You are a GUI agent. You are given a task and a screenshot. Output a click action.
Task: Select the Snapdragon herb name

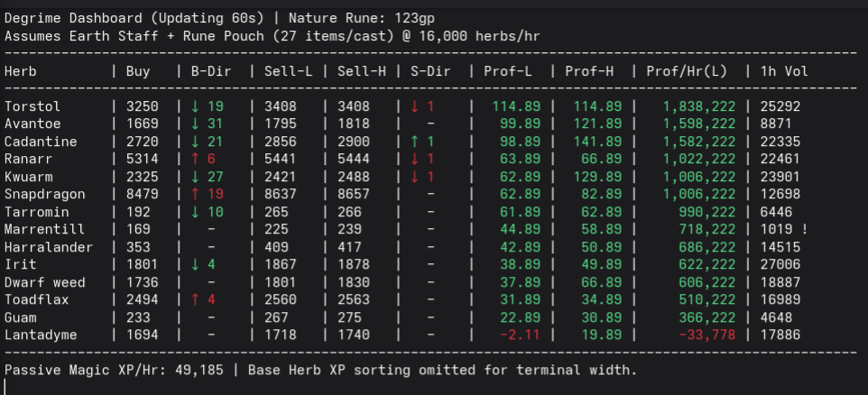tap(45, 194)
